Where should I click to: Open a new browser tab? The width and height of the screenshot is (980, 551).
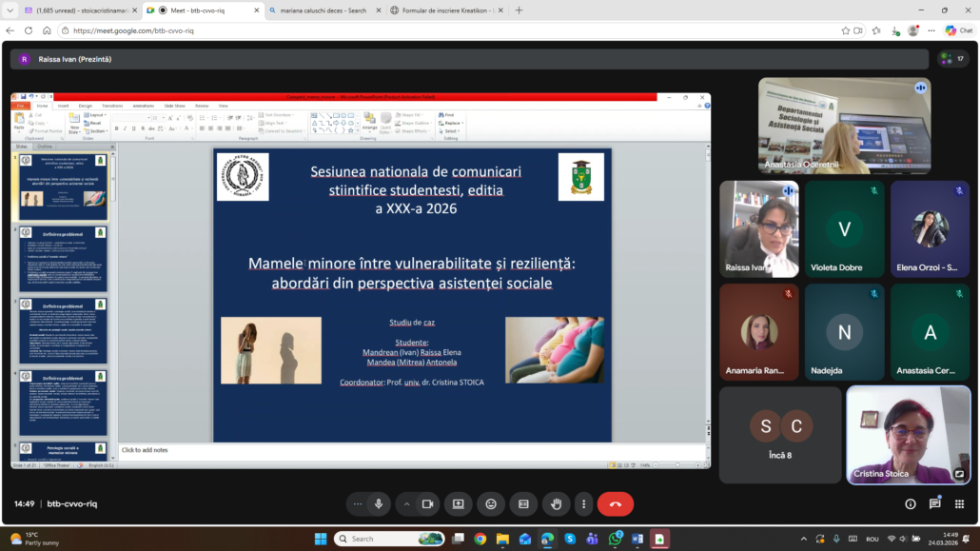[519, 10]
